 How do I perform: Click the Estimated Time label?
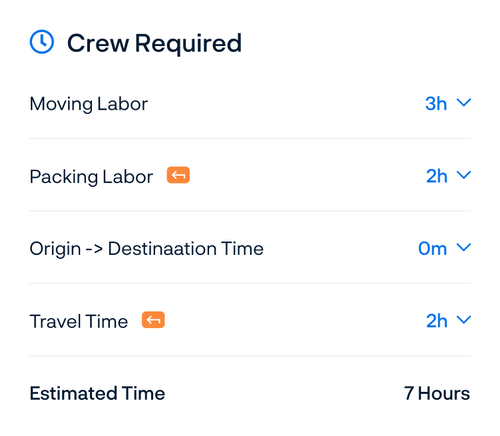(x=97, y=393)
